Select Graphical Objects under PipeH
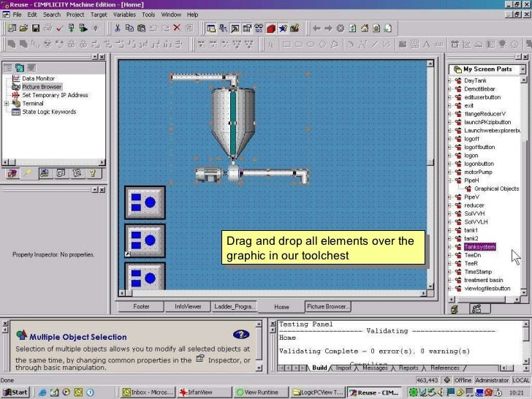 click(x=496, y=189)
